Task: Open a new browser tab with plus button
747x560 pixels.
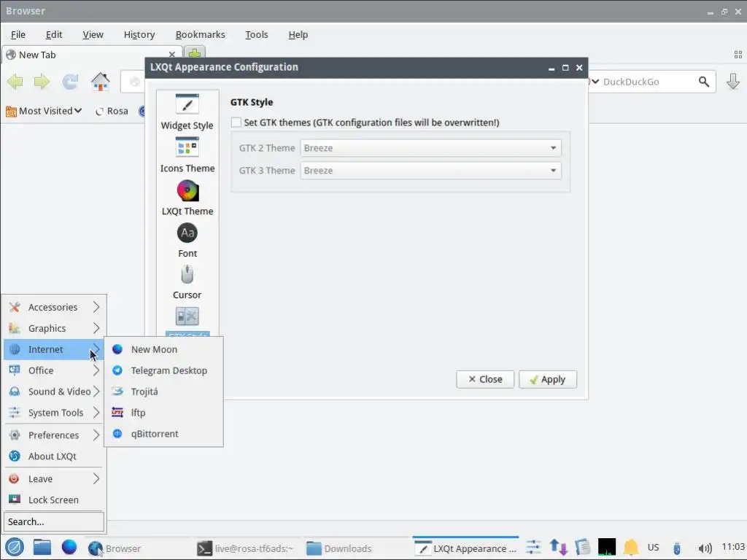Action: 194,53
